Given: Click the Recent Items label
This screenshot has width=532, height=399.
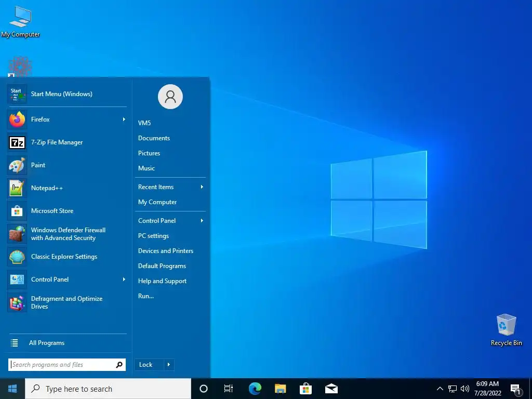Looking at the screenshot, I should [156, 187].
